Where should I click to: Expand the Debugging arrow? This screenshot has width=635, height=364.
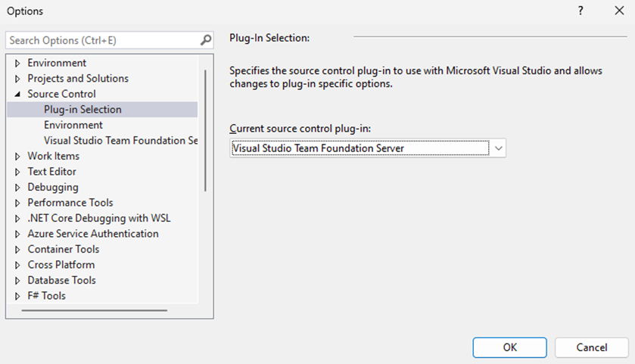tap(17, 188)
